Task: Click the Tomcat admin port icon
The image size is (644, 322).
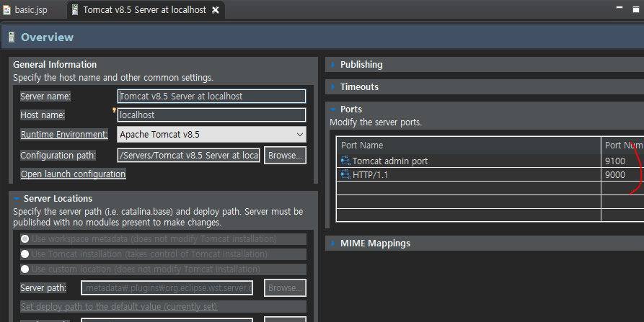Action: [345, 161]
